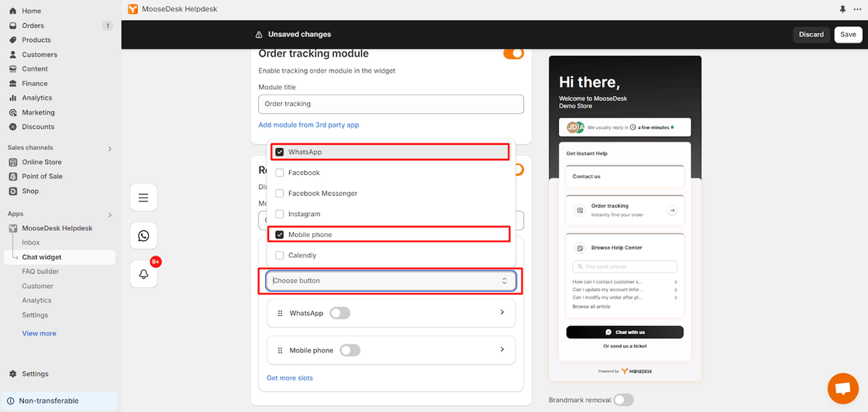The image size is (868, 412).
Task: Click the Non-transferable info icon
Action: coord(11,401)
